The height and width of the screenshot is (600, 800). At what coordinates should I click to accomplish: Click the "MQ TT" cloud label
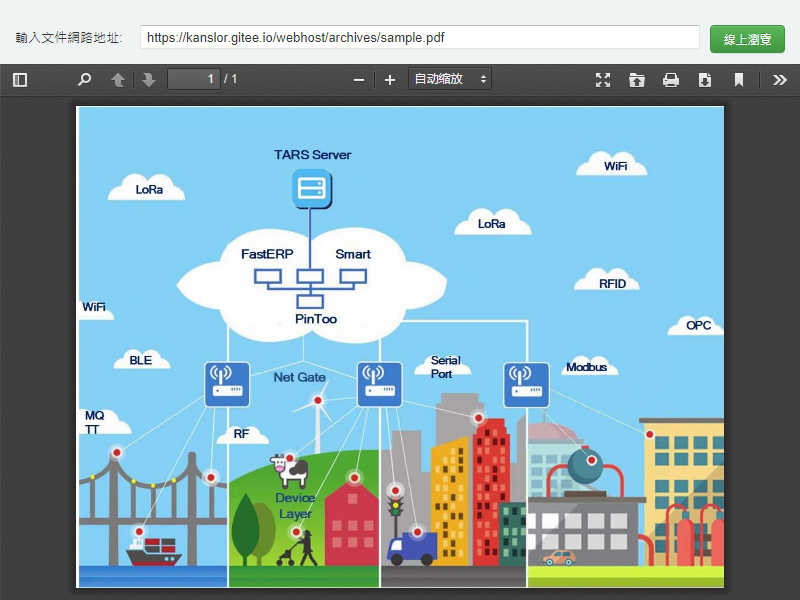click(x=94, y=422)
